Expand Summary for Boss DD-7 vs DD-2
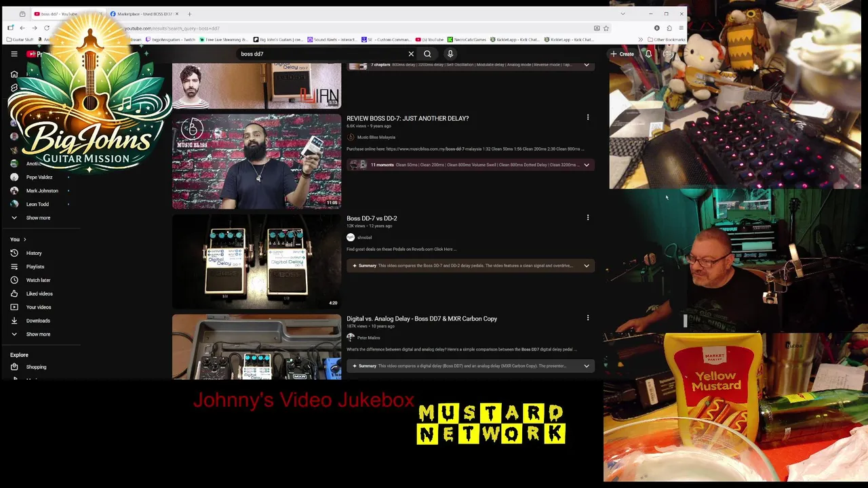 [x=587, y=266]
